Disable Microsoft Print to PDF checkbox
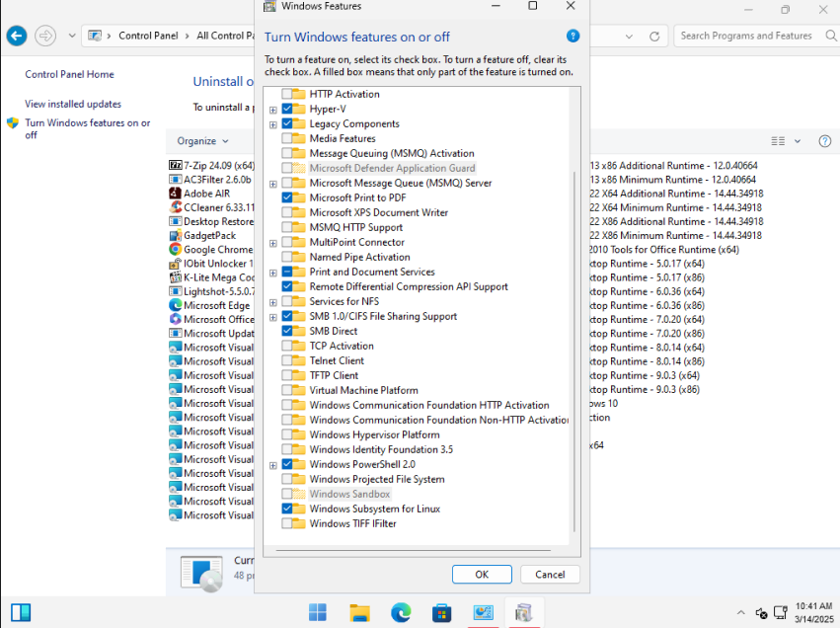 point(287,197)
